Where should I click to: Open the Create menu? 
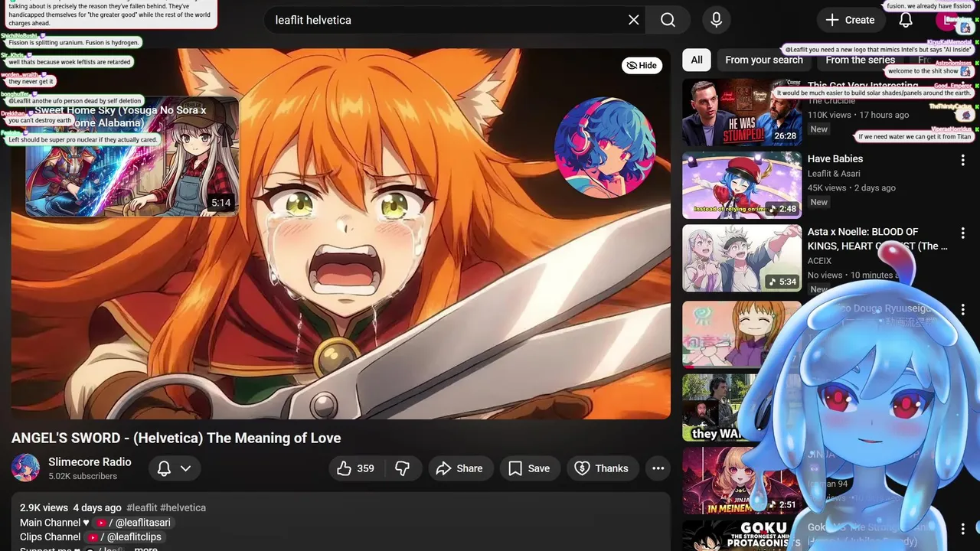tap(850, 20)
